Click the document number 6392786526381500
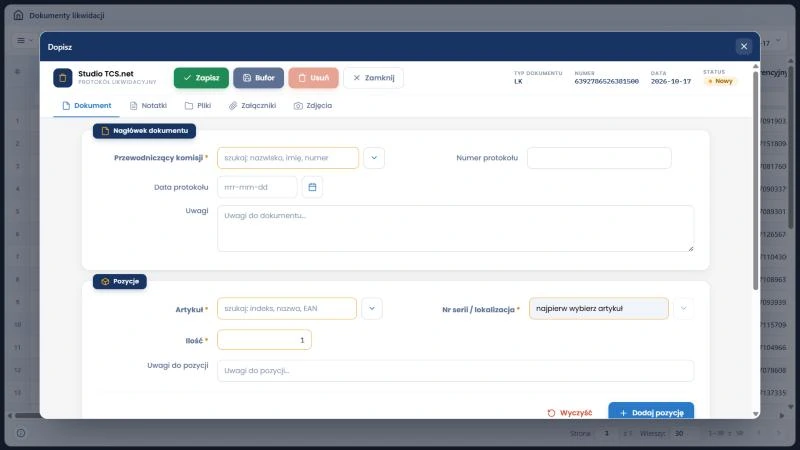Viewport: 800px width, 450px height. coord(606,82)
